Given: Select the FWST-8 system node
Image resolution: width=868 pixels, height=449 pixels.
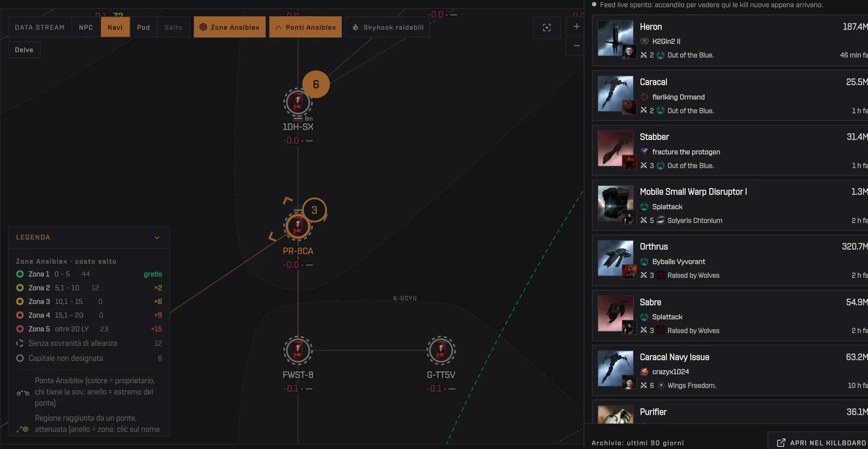Looking at the screenshot, I should (x=297, y=350).
